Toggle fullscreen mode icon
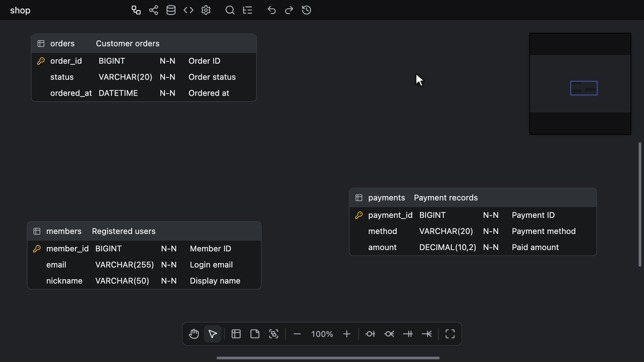Screen dimensions: 644x362 [450, 334]
